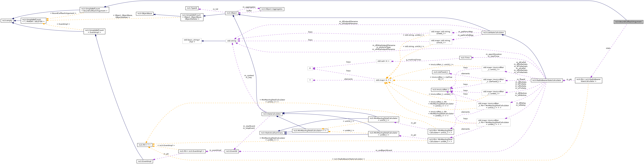This screenshot has height=164, width=644.
Task: Open ns3::Ptr< ns3::EventImpl > node
Action: tap(192, 151)
